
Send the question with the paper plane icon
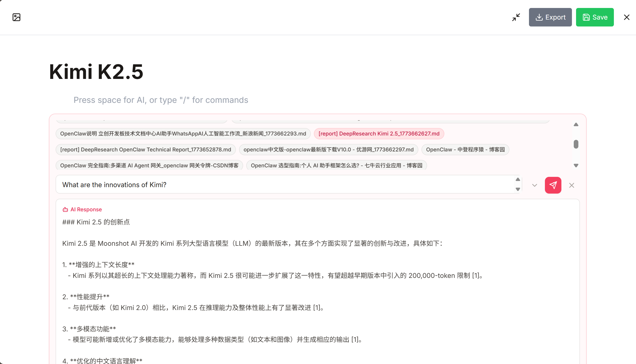pos(553,185)
